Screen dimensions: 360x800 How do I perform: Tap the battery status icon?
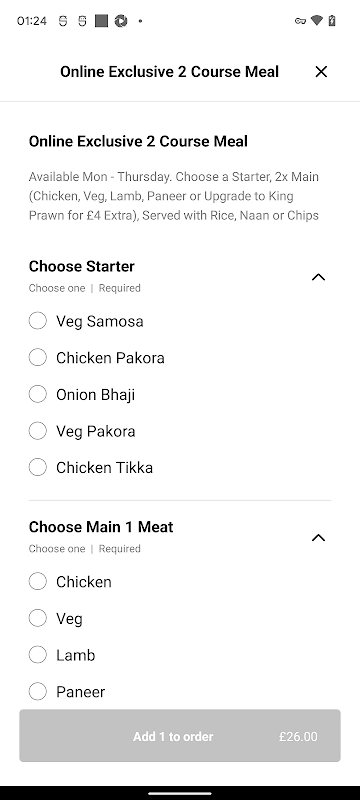coord(332,20)
